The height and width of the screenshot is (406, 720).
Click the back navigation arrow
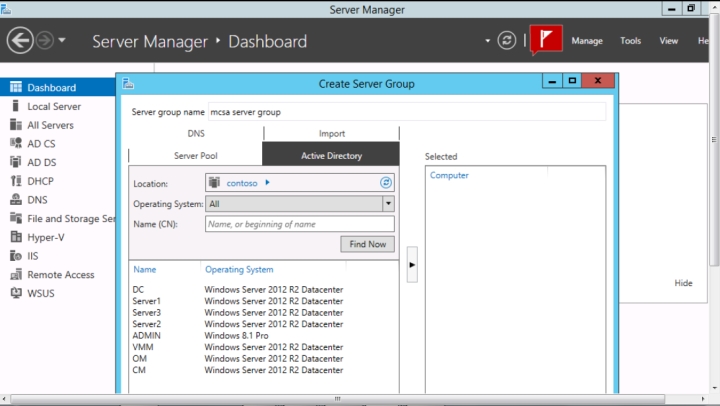tap(20, 41)
